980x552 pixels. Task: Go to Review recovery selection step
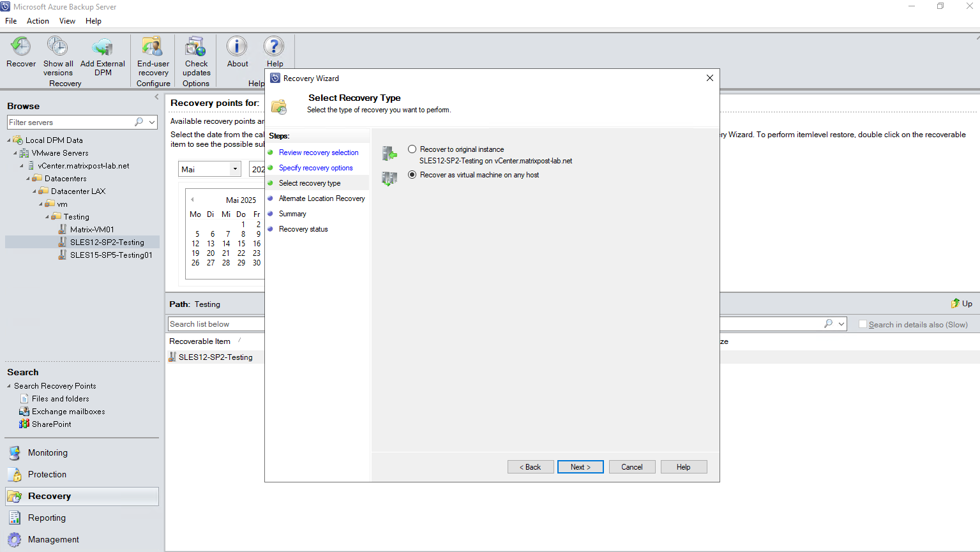point(319,153)
